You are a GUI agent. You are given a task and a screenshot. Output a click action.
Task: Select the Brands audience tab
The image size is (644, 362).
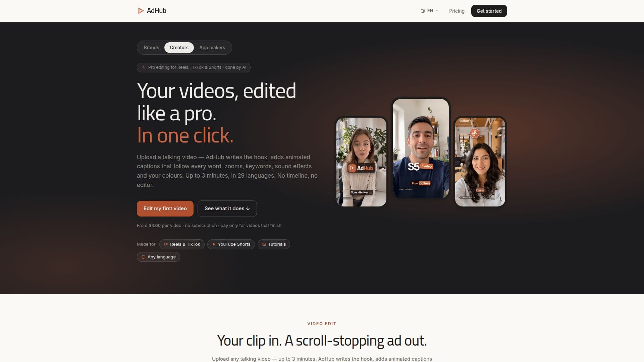point(151,48)
